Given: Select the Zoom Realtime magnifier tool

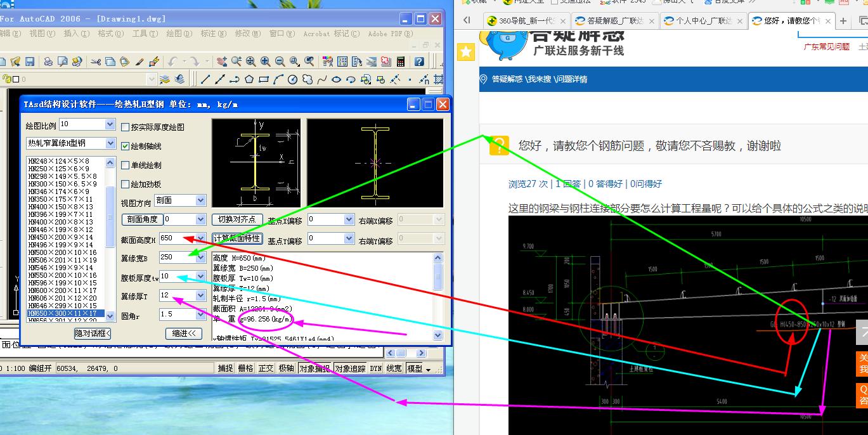Looking at the screenshot, I should click(236, 62).
